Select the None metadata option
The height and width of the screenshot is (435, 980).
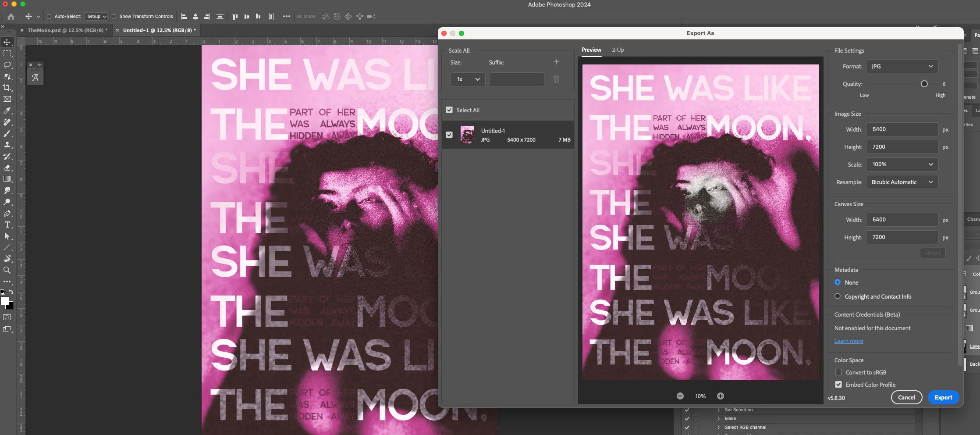click(838, 282)
